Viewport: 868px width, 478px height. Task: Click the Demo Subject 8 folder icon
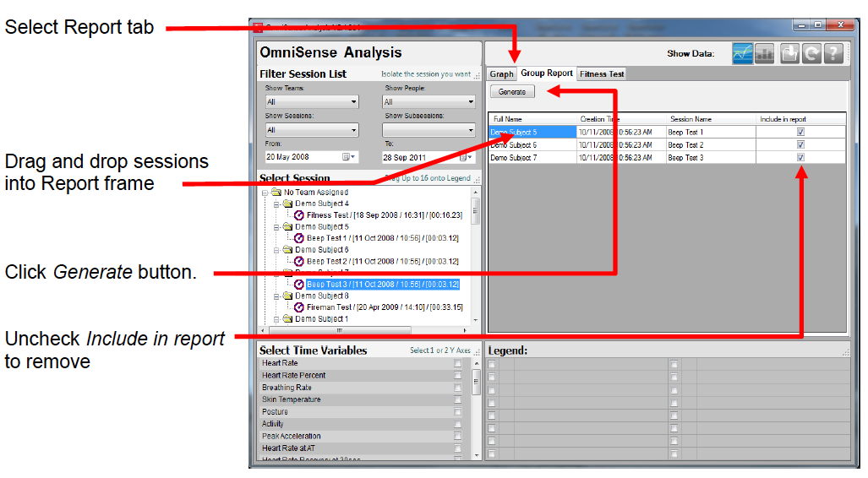pos(287,296)
